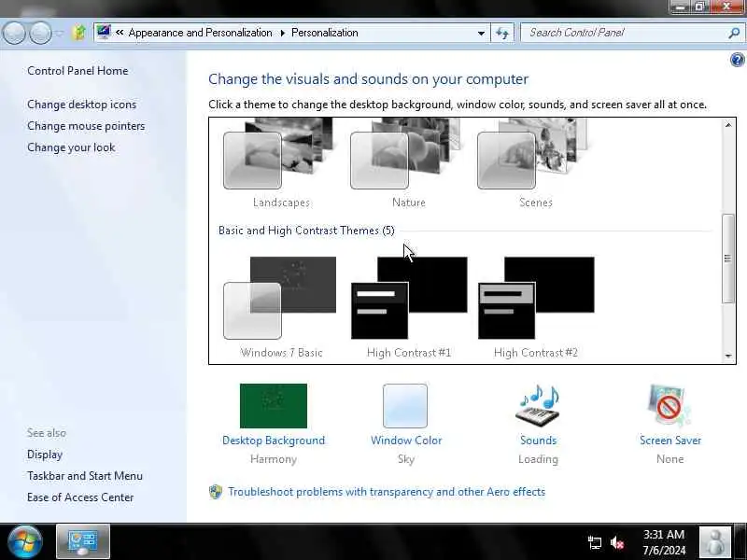Click the theme list scrollbar thumb

(x=728, y=259)
